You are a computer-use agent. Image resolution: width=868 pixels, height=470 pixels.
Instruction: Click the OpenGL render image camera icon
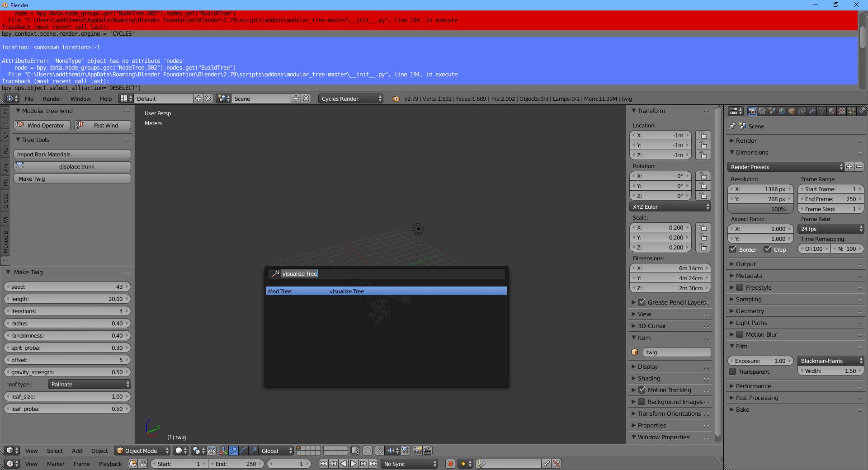tap(417, 451)
